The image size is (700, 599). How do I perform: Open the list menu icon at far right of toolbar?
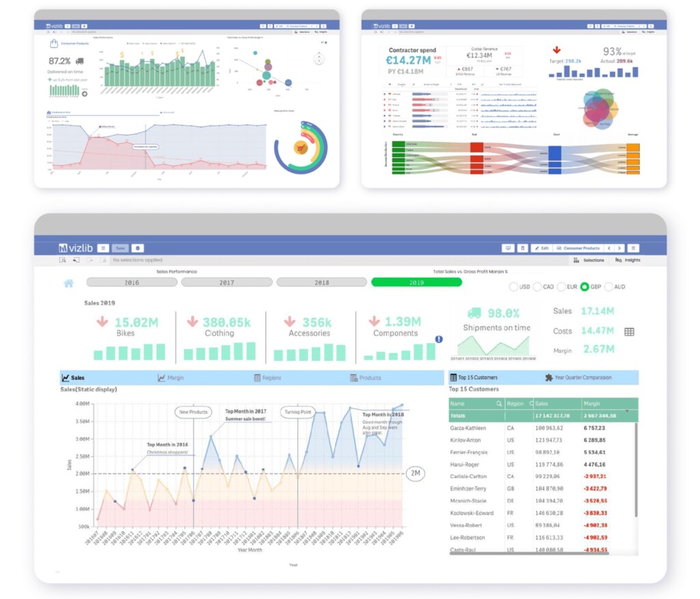634,248
